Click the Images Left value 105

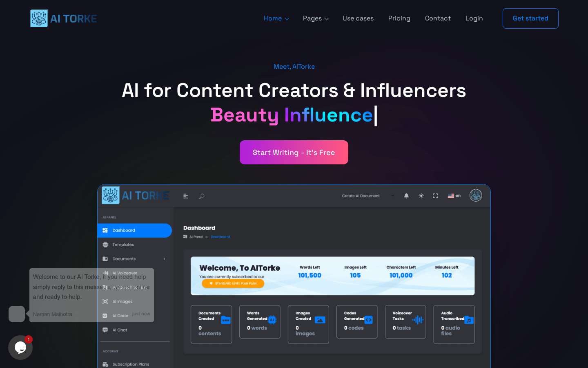click(355, 276)
